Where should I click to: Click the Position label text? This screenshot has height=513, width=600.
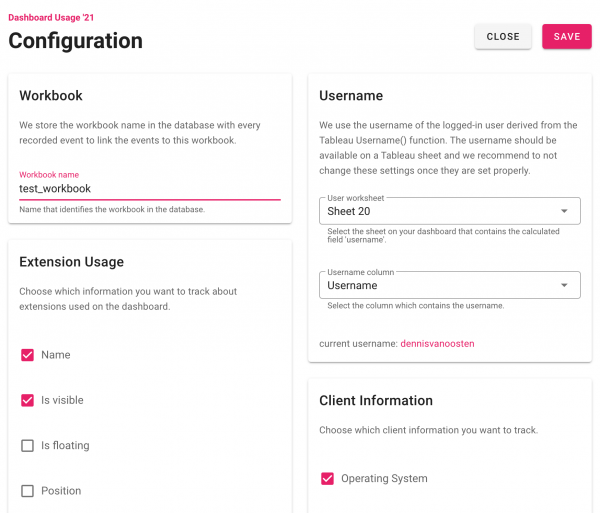tap(61, 491)
